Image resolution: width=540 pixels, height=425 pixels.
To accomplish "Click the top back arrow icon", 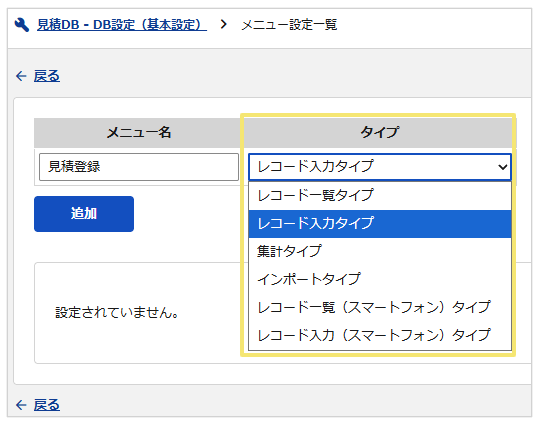I will 21,76.
